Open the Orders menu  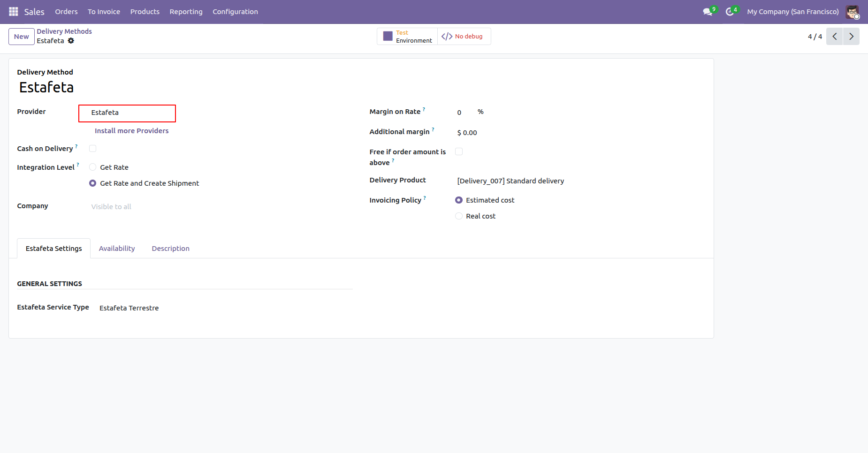click(66, 12)
